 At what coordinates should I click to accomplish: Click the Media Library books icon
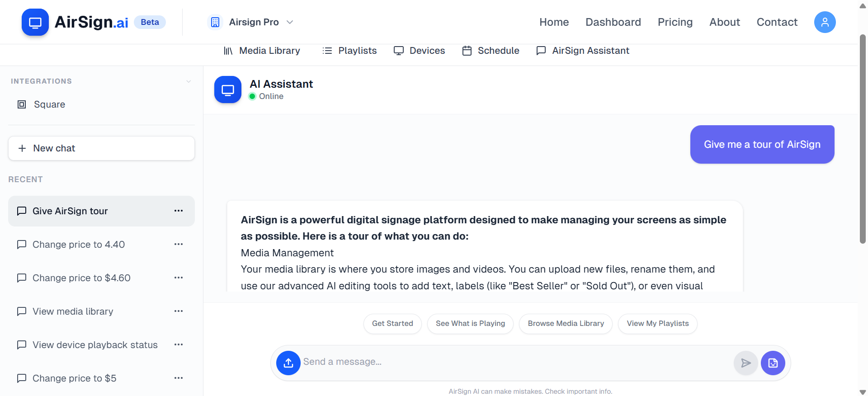pos(228,51)
